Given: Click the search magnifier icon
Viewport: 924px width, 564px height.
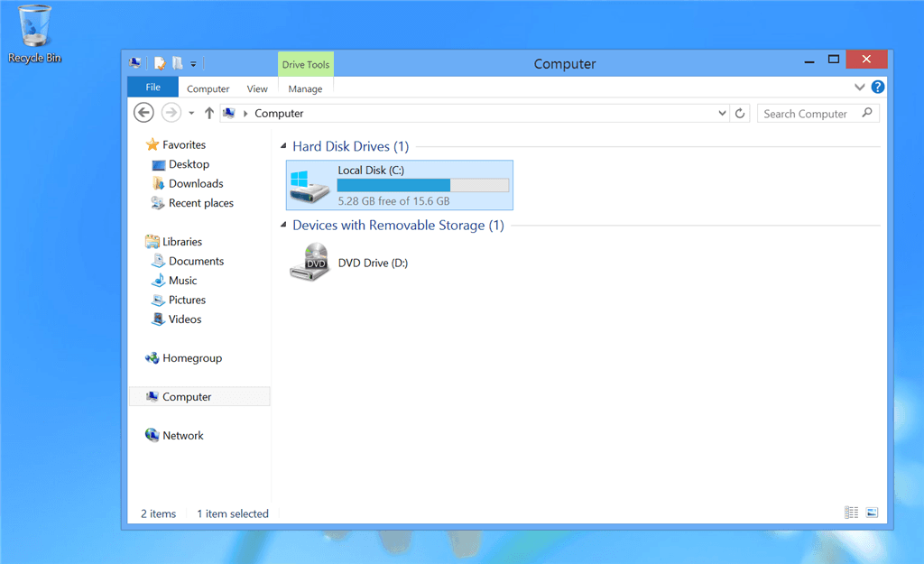Looking at the screenshot, I should pos(867,113).
